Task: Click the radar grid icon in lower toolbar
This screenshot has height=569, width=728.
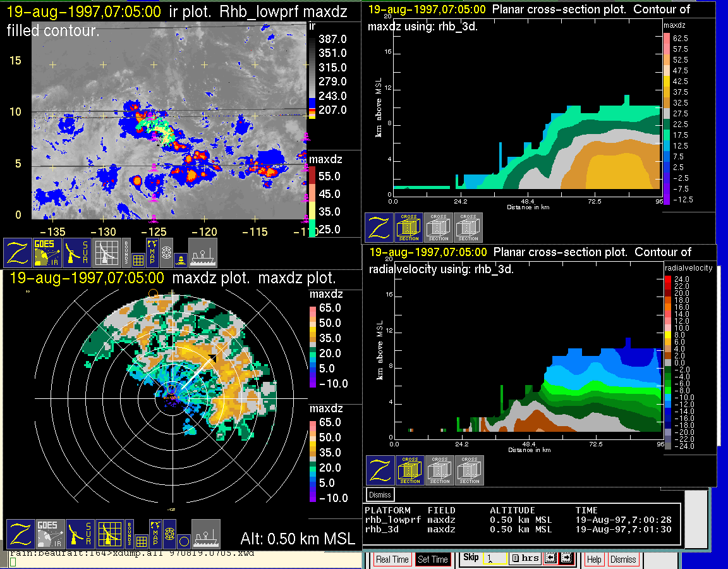Action: [x=110, y=534]
